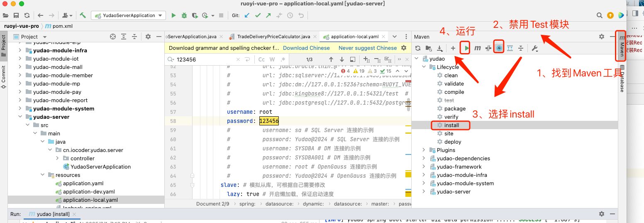Expand the yudao-module-mall folder
This screenshot has width=644, height=223.
[20, 67]
